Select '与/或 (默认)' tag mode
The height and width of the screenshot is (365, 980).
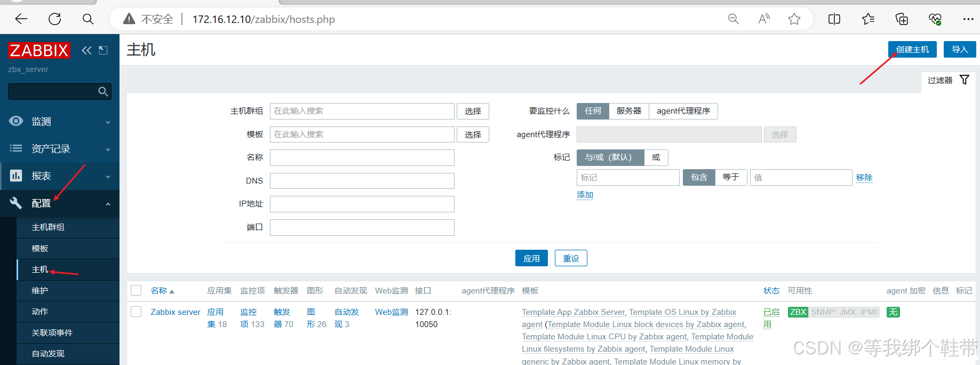pyautogui.click(x=610, y=157)
